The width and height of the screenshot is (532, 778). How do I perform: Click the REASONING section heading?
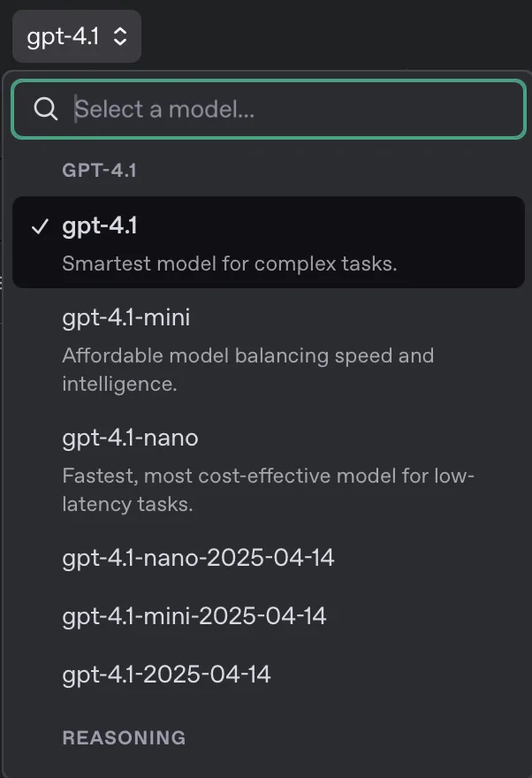pos(124,737)
